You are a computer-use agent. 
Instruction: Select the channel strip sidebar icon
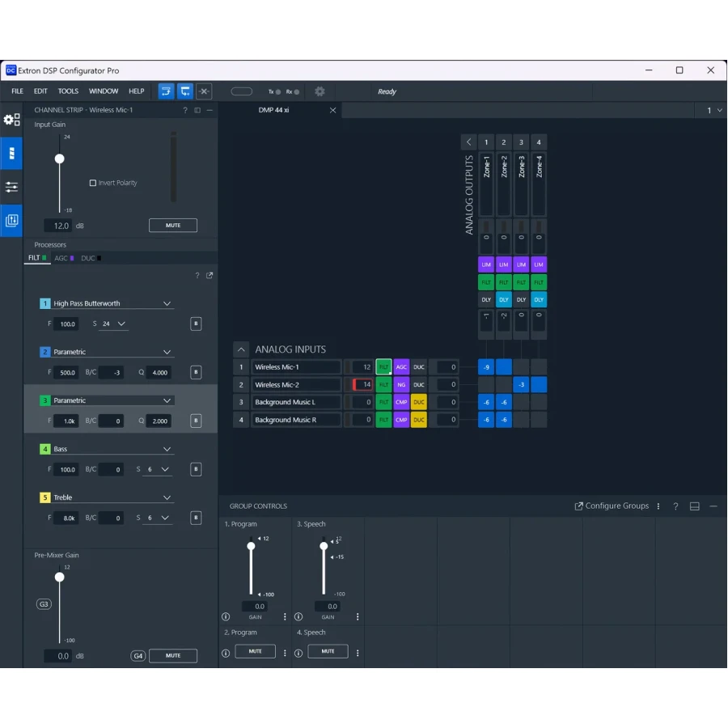[11, 153]
